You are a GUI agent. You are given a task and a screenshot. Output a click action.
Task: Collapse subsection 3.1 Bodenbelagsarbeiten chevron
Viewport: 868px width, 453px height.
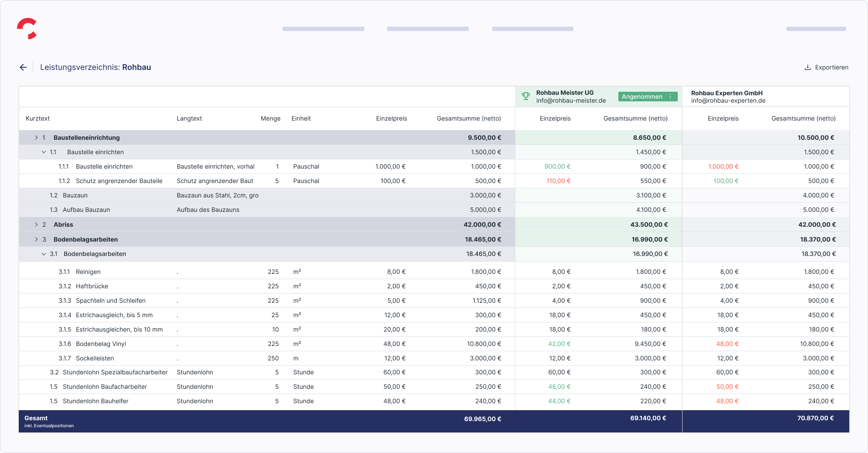point(44,254)
